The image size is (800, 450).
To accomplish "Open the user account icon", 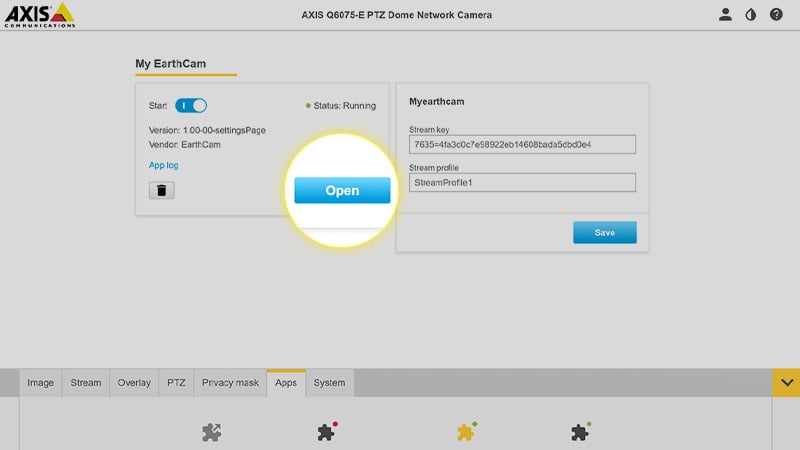I will [x=725, y=14].
